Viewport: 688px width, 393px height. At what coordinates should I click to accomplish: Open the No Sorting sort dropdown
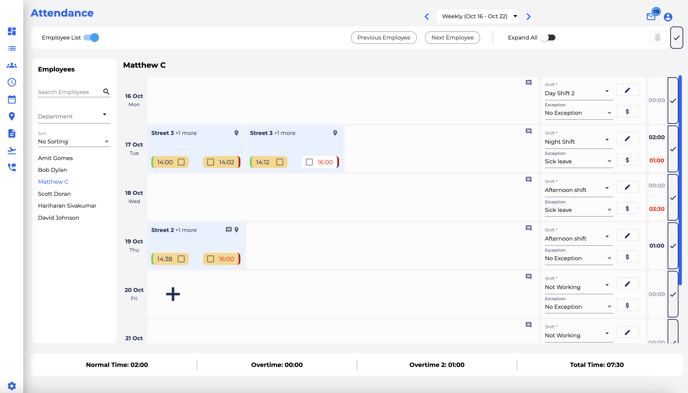74,141
